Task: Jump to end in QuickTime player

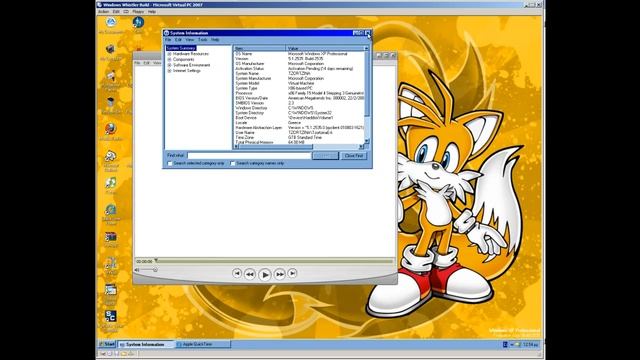Action: 292,273
